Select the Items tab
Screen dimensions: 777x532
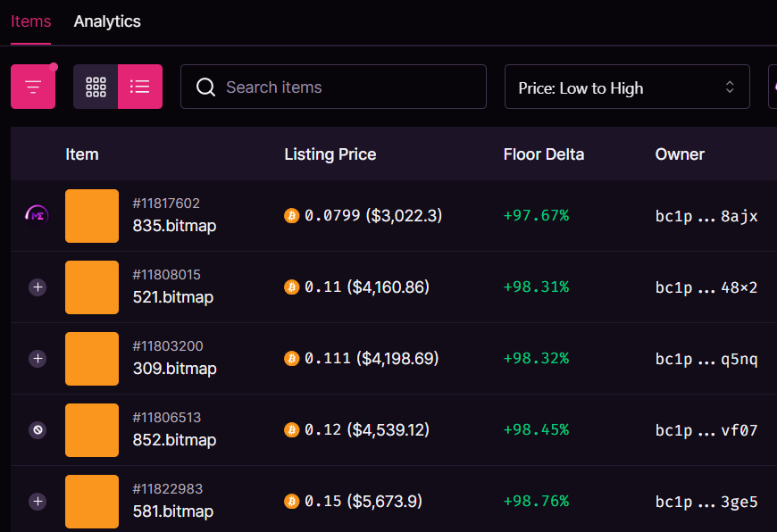click(30, 21)
